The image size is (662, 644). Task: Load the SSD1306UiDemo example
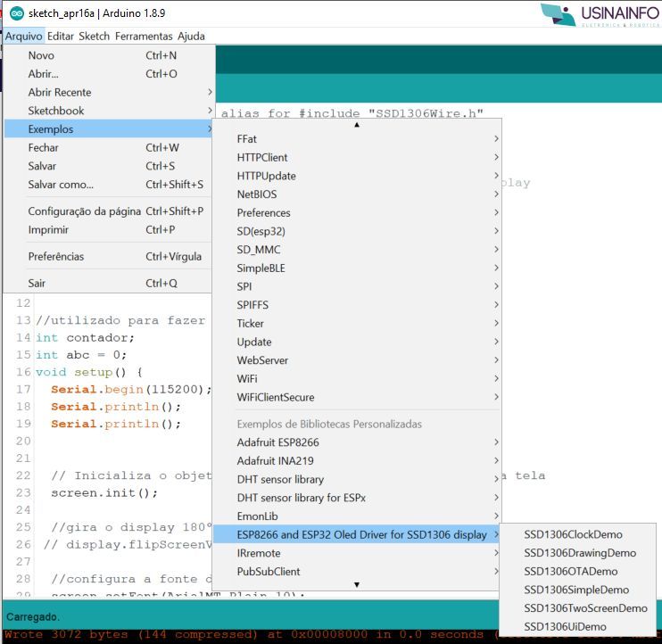(577, 627)
